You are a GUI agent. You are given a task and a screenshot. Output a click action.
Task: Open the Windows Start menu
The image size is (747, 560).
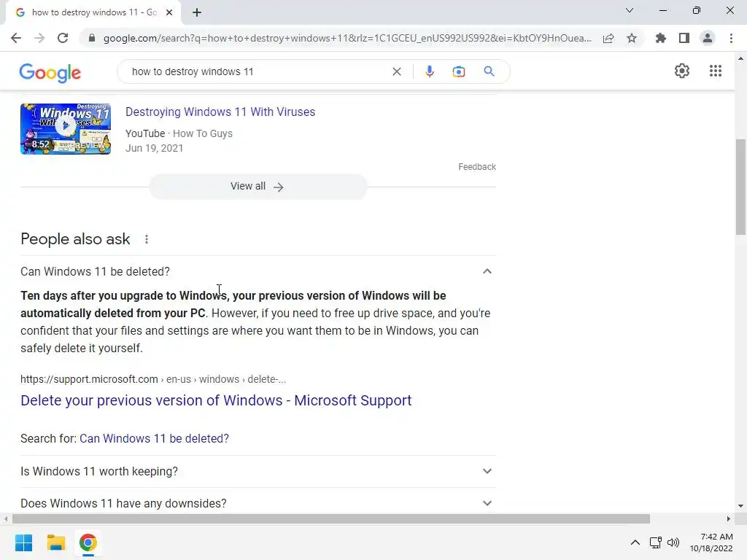(x=24, y=542)
